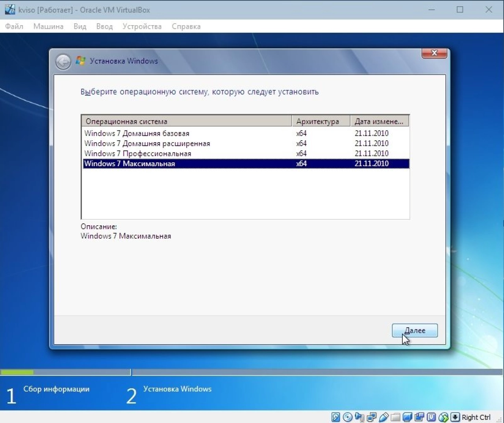
Task: Select Windows 7 Домашняя базовая
Action: tap(246, 133)
